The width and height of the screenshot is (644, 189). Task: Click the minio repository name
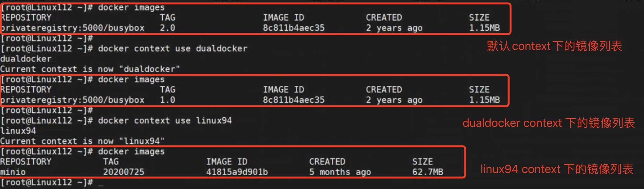click(13, 172)
